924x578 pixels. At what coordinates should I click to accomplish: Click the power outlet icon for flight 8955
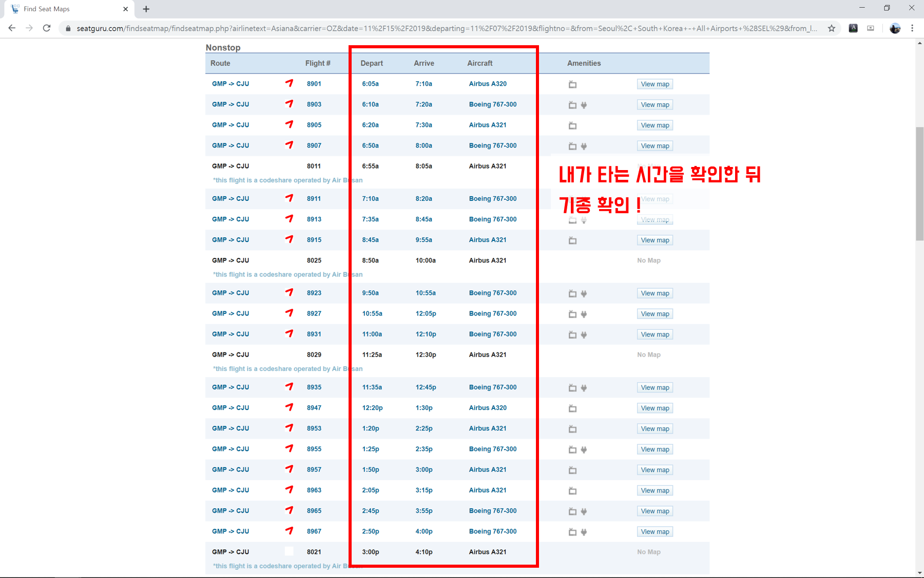(x=584, y=450)
